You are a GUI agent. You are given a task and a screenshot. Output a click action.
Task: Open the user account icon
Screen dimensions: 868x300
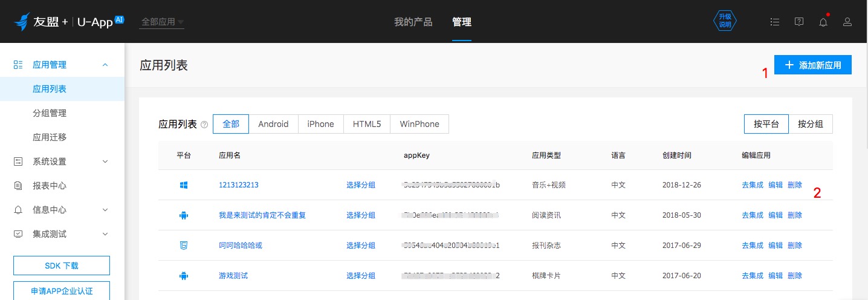pyautogui.click(x=847, y=22)
